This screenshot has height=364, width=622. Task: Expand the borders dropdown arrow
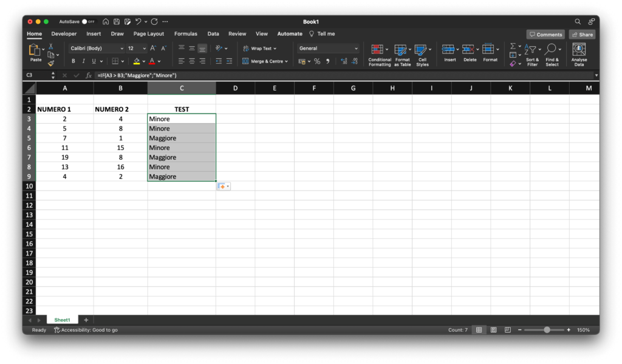123,61
